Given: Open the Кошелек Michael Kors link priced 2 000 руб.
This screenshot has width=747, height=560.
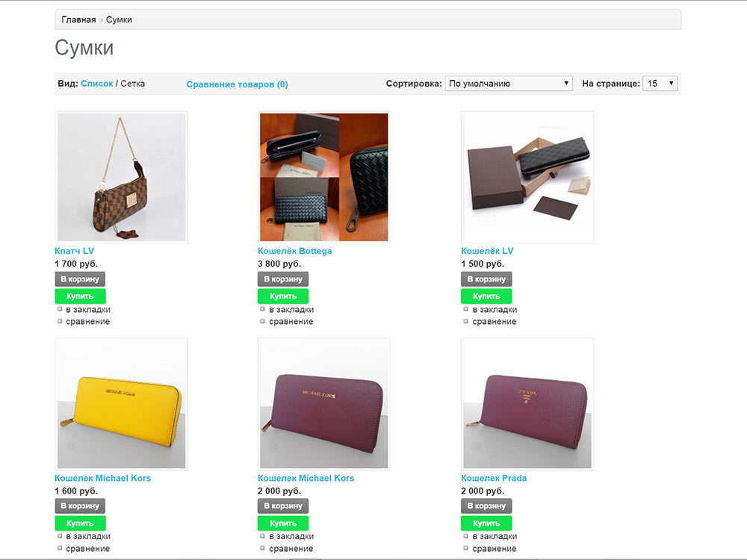Looking at the screenshot, I should [306, 478].
